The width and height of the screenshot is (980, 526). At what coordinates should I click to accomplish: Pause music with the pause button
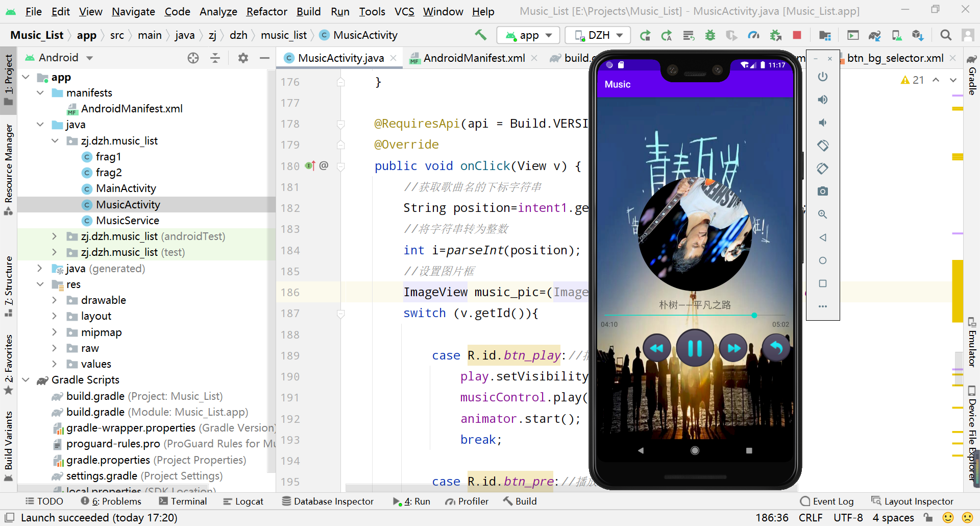point(695,348)
